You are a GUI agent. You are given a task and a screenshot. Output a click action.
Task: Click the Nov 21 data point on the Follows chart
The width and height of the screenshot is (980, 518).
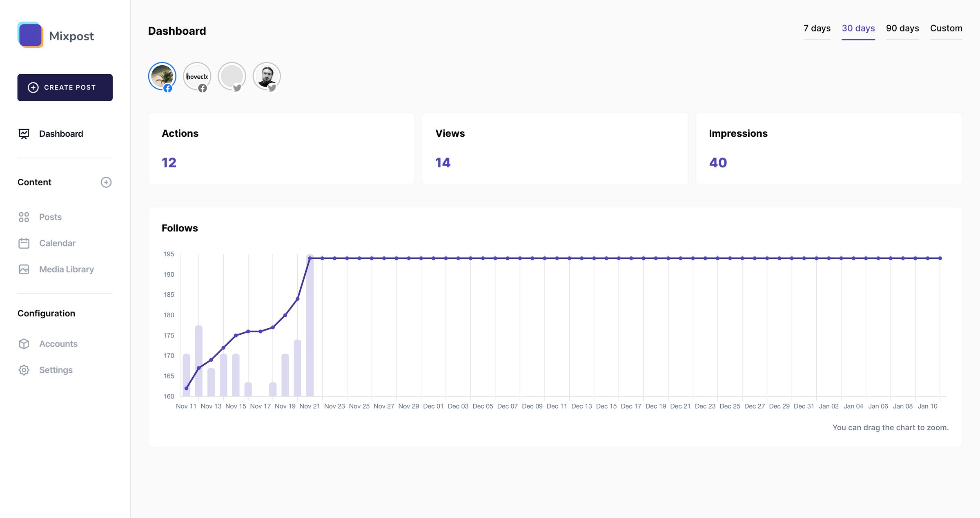(309, 257)
